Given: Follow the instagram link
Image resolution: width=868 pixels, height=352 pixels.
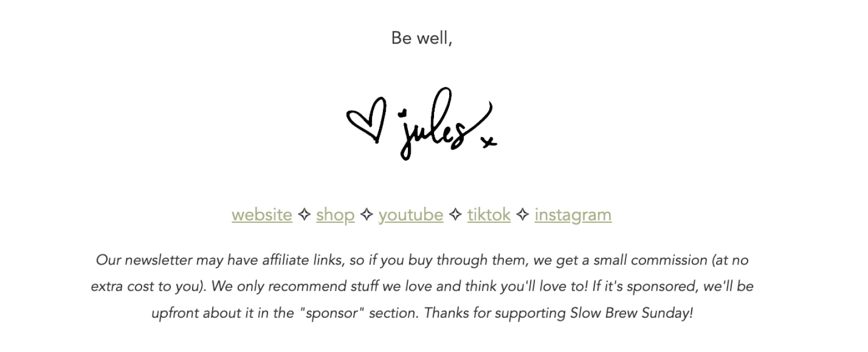Looking at the screenshot, I should click(x=573, y=216).
